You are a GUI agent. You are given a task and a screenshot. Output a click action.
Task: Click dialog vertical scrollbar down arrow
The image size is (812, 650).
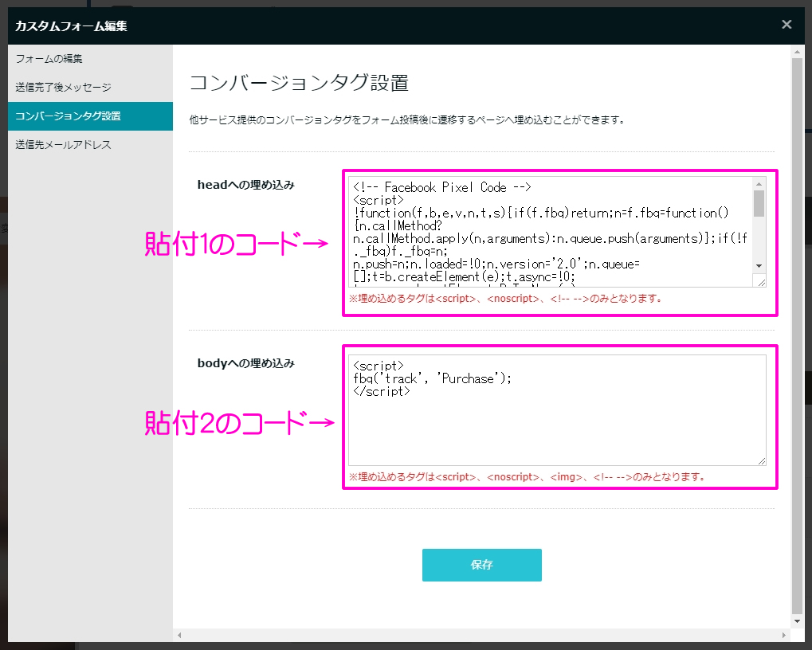(798, 621)
